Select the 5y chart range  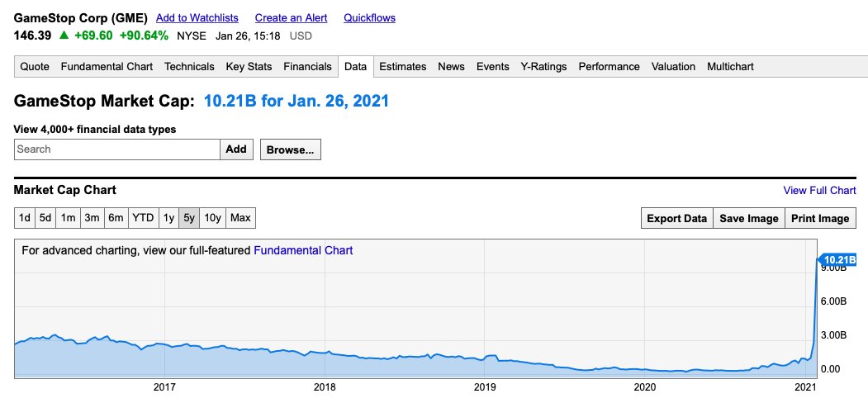tap(189, 218)
